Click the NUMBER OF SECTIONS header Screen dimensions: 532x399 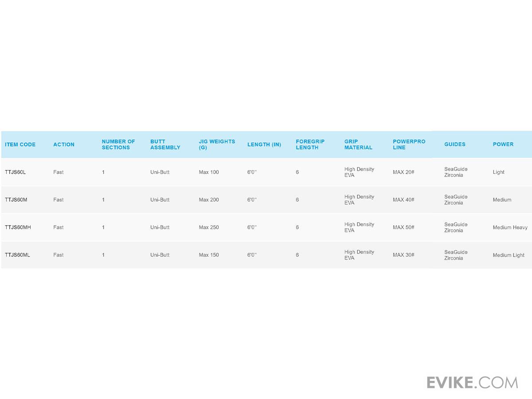coord(118,145)
